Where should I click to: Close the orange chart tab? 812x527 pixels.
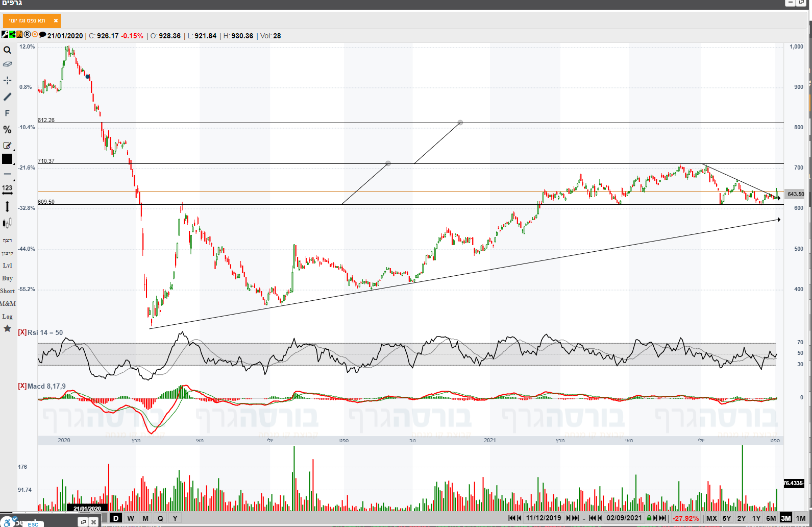click(56, 21)
